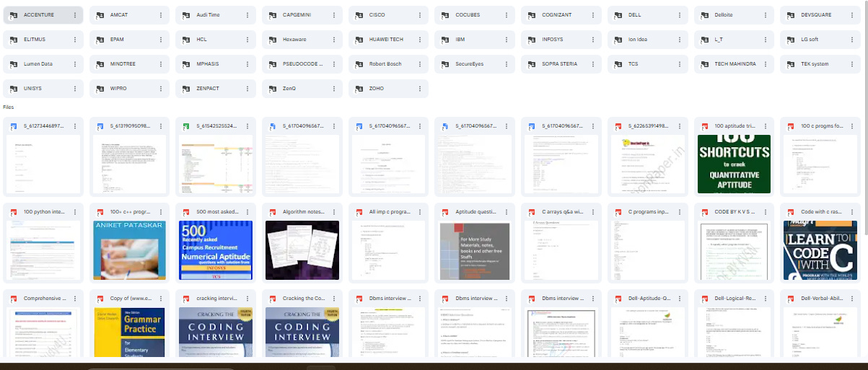Click file icon of Comprehensive document
The height and width of the screenshot is (370, 868).
coord(14,298)
